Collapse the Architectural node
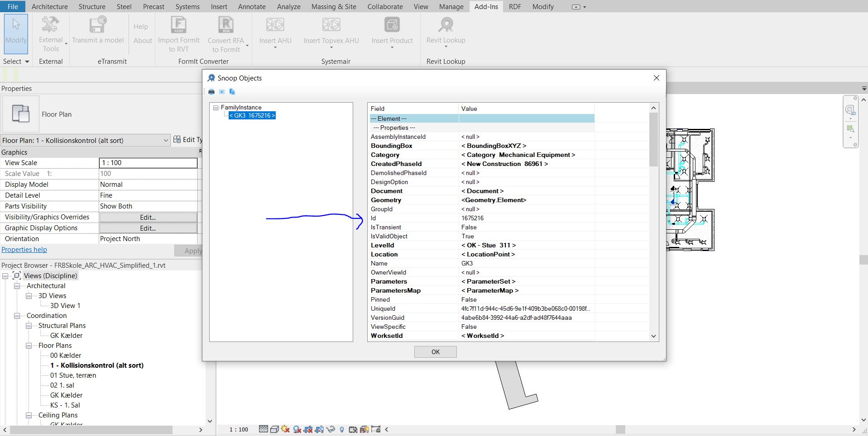Viewport: 868px width, 436px height. [17, 286]
